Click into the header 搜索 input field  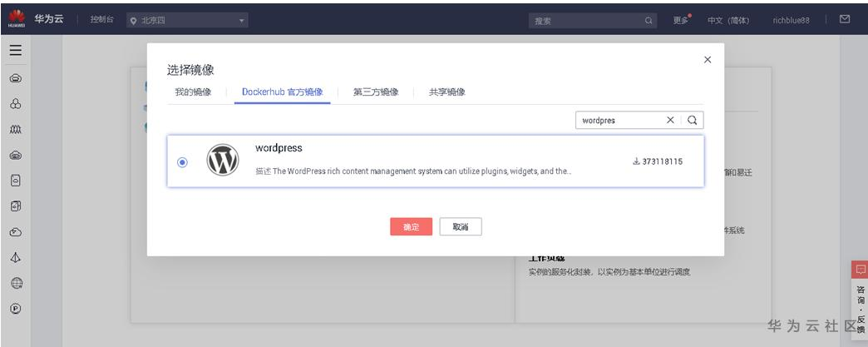click(x=587, y=21)
